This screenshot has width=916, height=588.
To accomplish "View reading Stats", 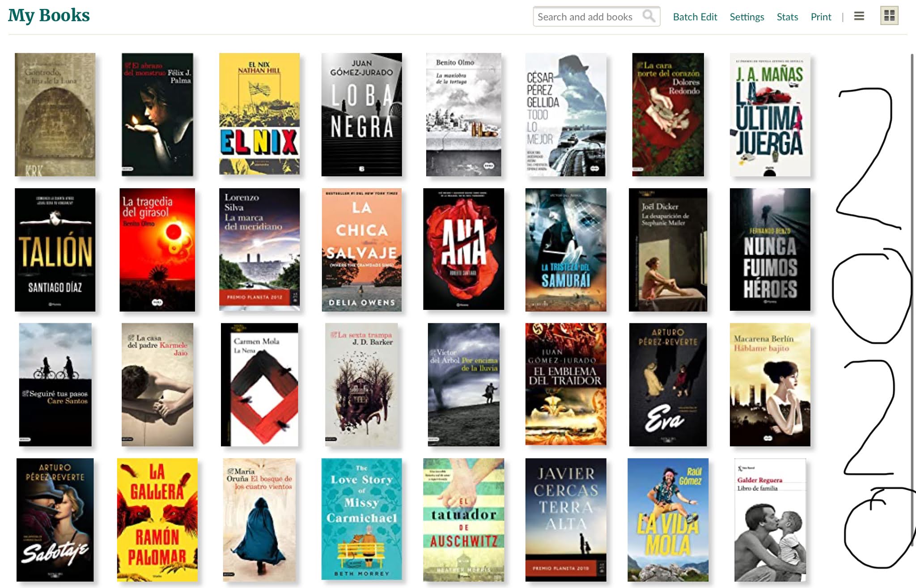I will coord(787,17).
